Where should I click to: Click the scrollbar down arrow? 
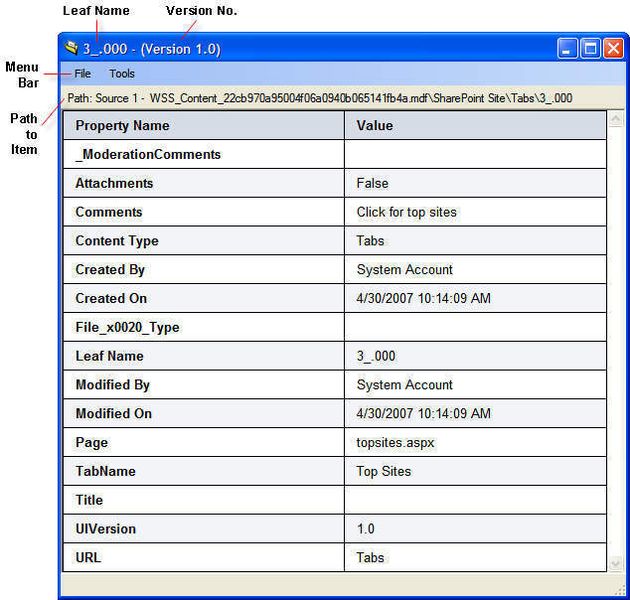pyautogui.click(x=616, y=563)
